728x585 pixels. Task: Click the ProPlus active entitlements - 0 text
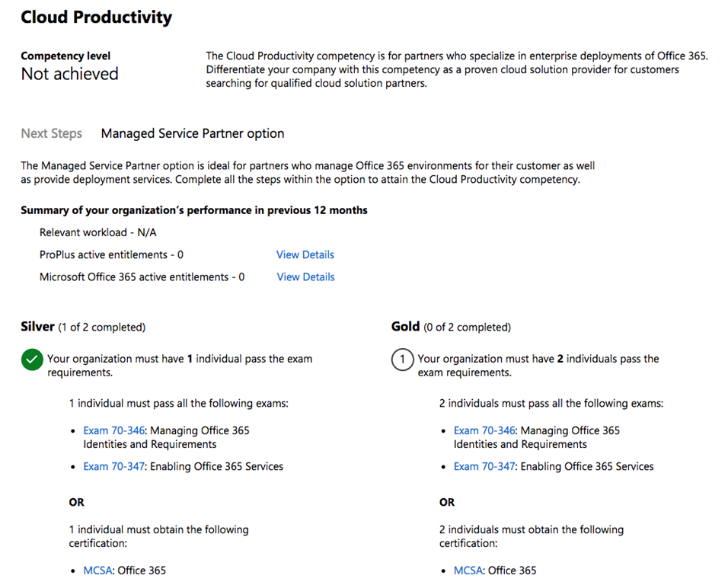coord(111,254)
